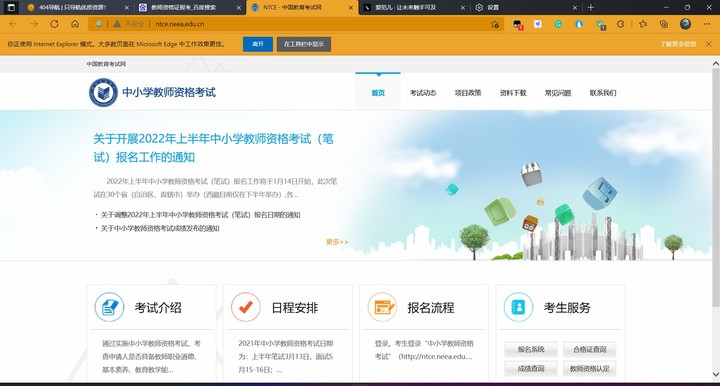Close the 设置 tab
This screenshot has height=386, width=720.
[x=574, y=8]
